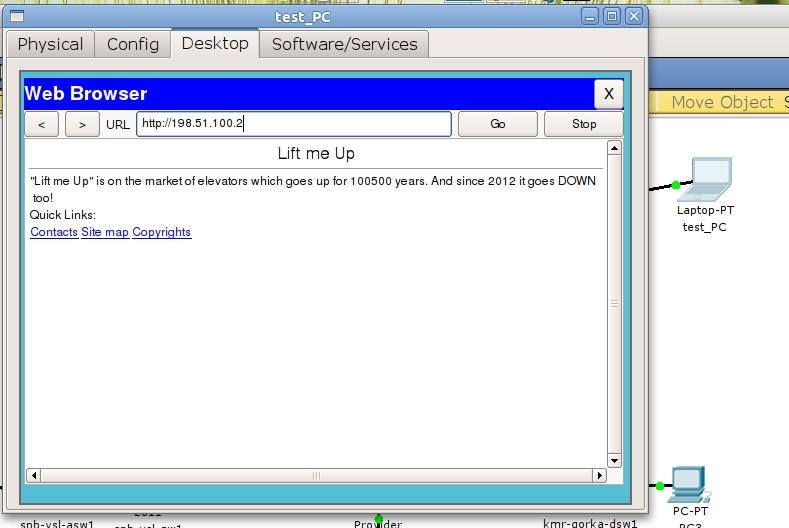
Task: Open the Config tab
Action: click(x=133, y=44)
